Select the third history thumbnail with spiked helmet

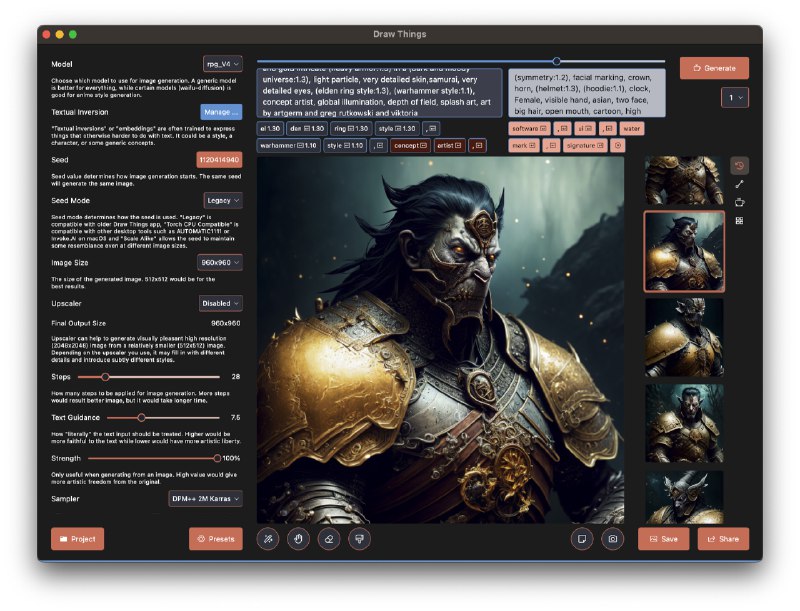pyautogui.click(x=684, y=338)
